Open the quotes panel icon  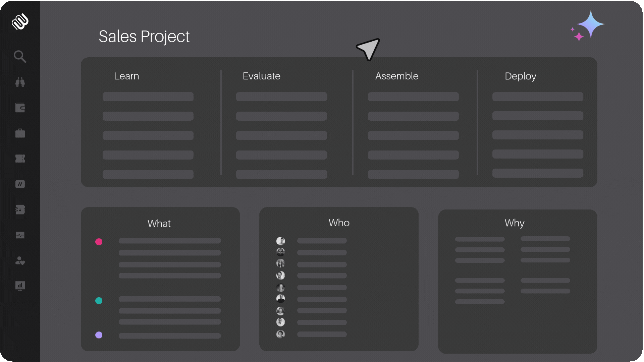coord(20,184)
